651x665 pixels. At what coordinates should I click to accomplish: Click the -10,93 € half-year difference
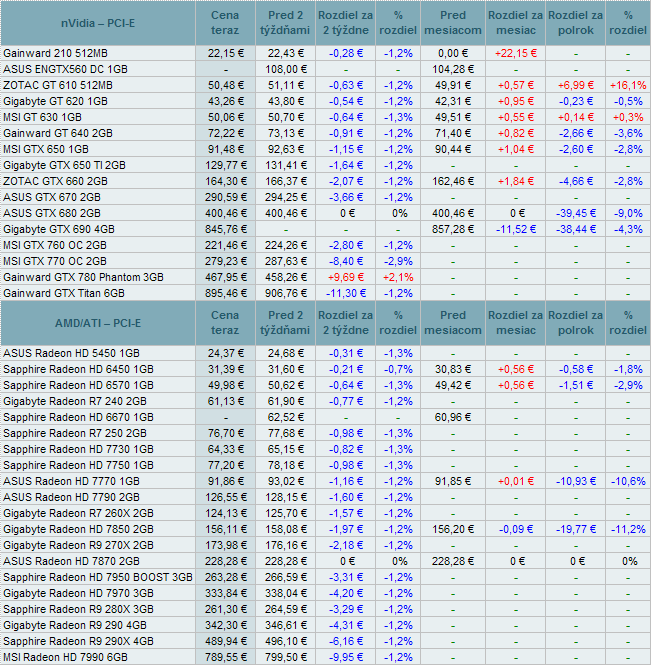click(576, 481)
